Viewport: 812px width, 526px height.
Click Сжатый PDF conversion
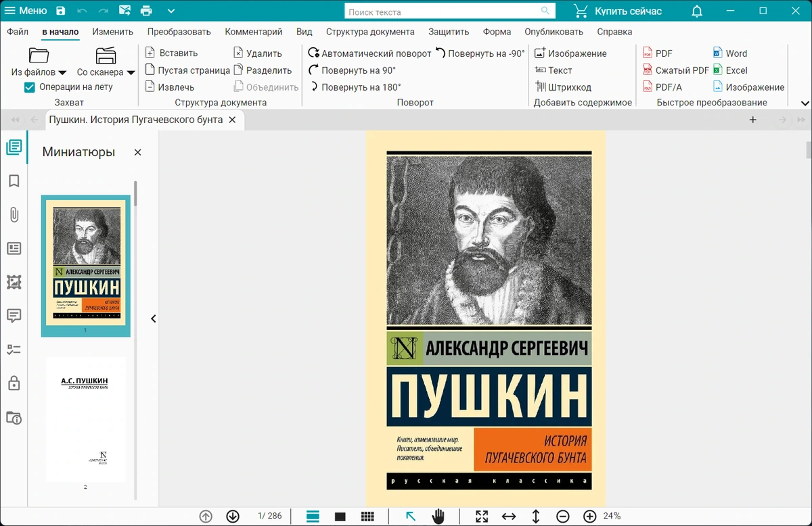click(x=675, y=70)
